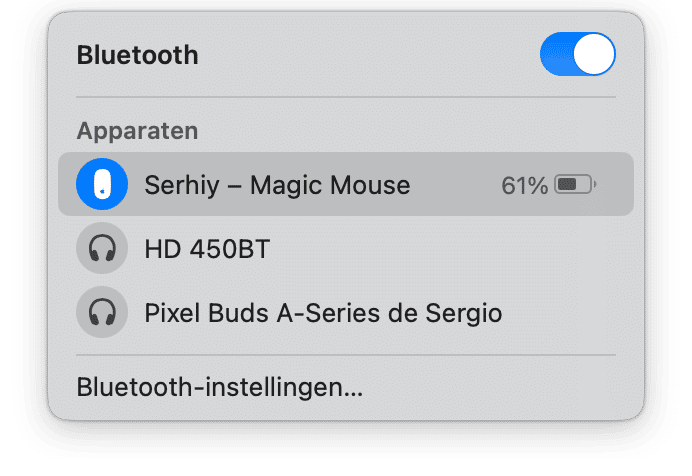Click the blue Magic Mouse device icon
This screenshot has height=476, width=692.
pos(102,184)
